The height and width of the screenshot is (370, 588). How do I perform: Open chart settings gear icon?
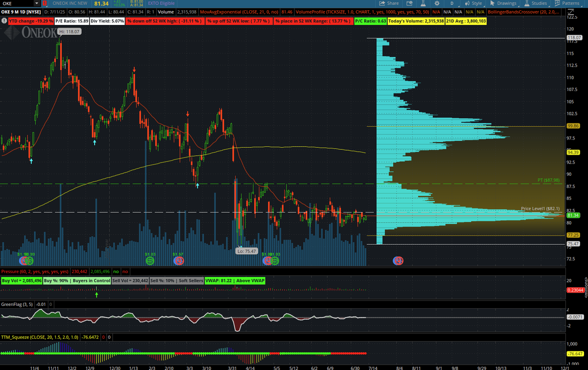(x=437, y=3)
